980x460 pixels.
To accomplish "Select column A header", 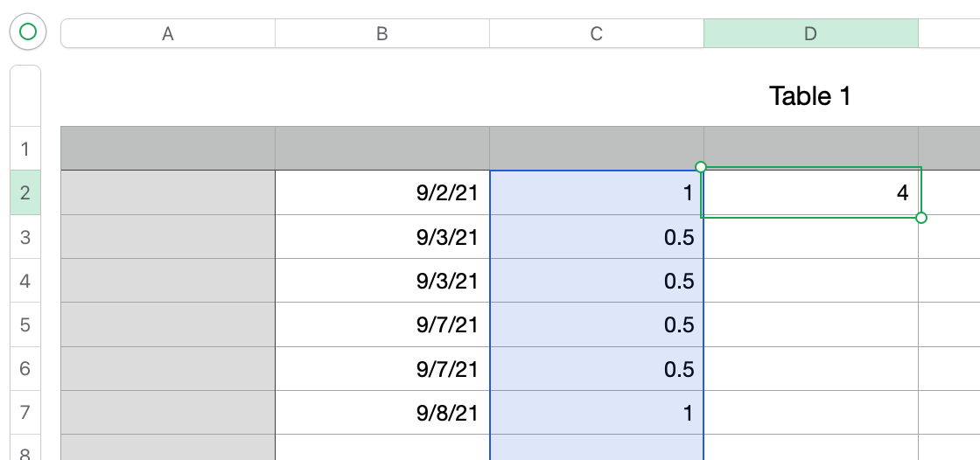I will point(168,34).
